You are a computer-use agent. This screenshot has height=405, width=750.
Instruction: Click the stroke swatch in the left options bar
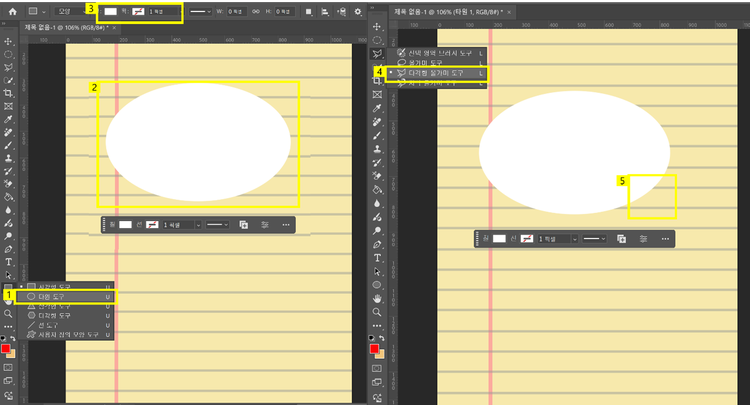tap(138, 11)
